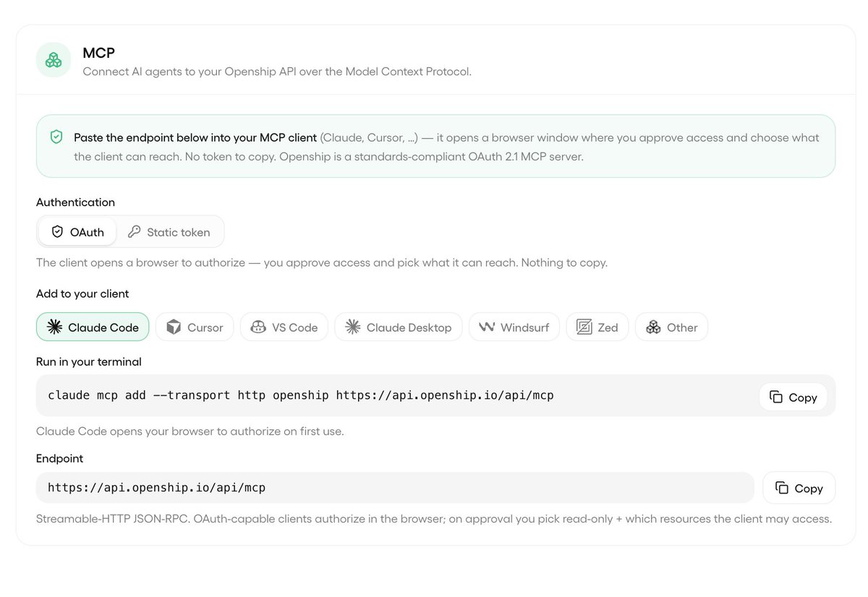Choose the VS Code client tab
Image resolution: width=868 pixels, height=597 pixels.
point(284,327)
